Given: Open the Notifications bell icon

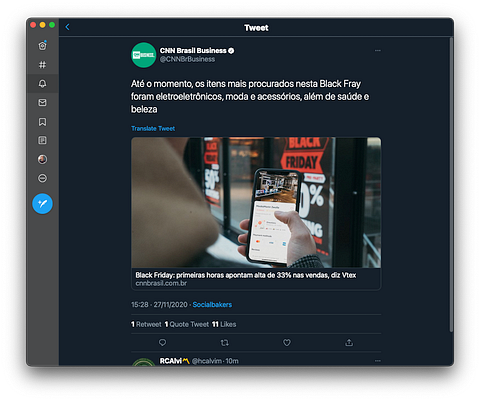Looking at the screenshot, I should (x=42, y=83).
